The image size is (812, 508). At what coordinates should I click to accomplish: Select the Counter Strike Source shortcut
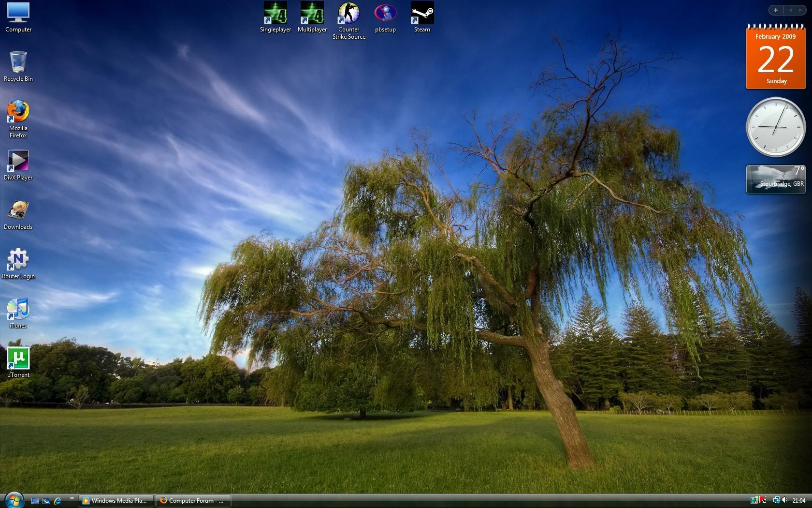tap(349, 21)
